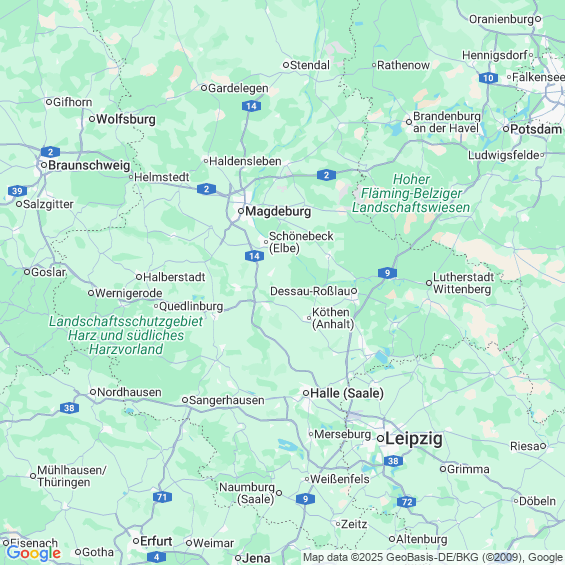The width and height of the screenshot is (565, 565).
Task: Select the Halle (Saale) city marker
Action: click(306, 393)
